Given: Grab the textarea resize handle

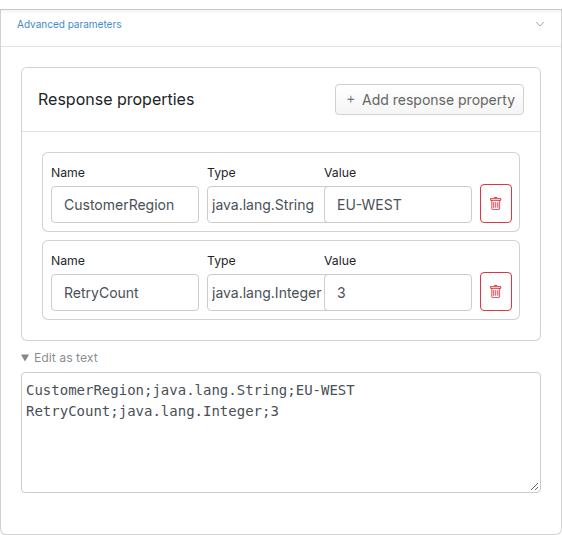Looking at the screenshot, I should pos(534,487).
